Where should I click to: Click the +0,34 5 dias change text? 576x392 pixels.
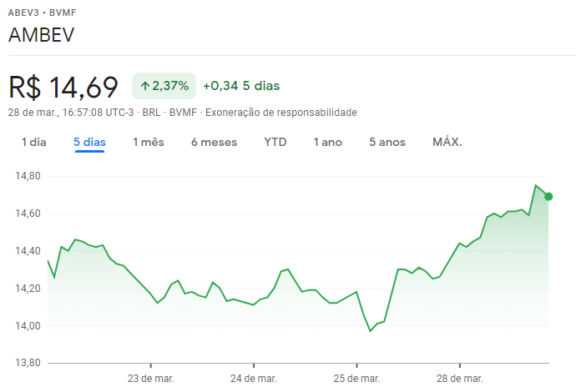[241, 86]
